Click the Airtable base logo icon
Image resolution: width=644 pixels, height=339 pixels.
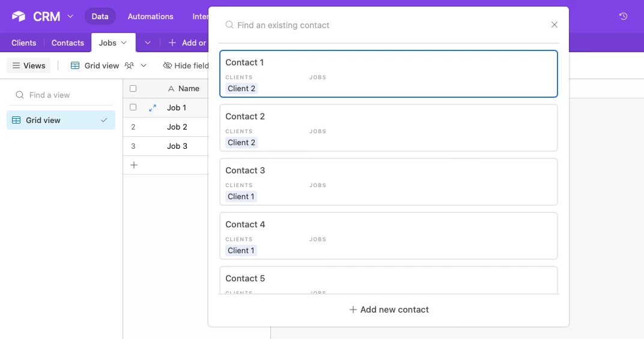(x=19, y=16)
